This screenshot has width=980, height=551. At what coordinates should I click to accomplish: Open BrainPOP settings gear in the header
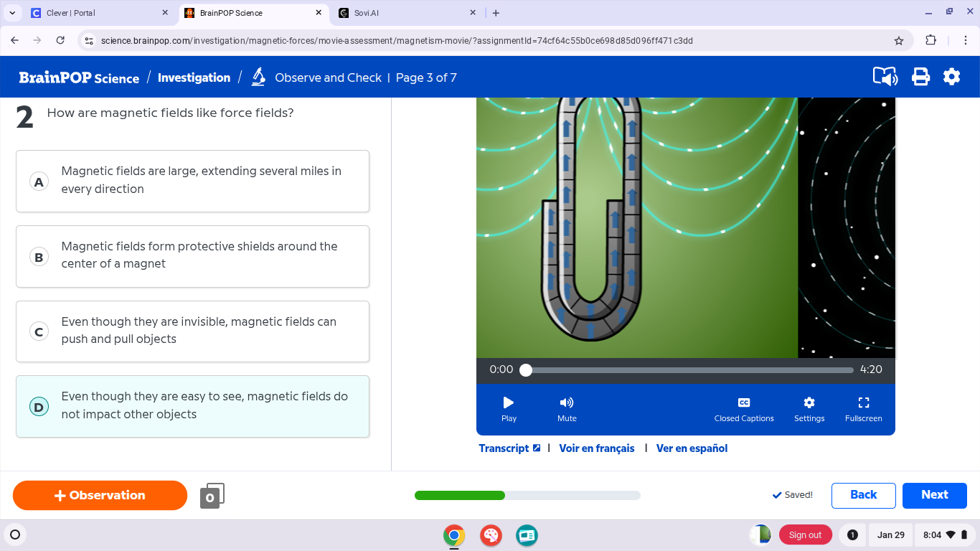click(953, 77)
